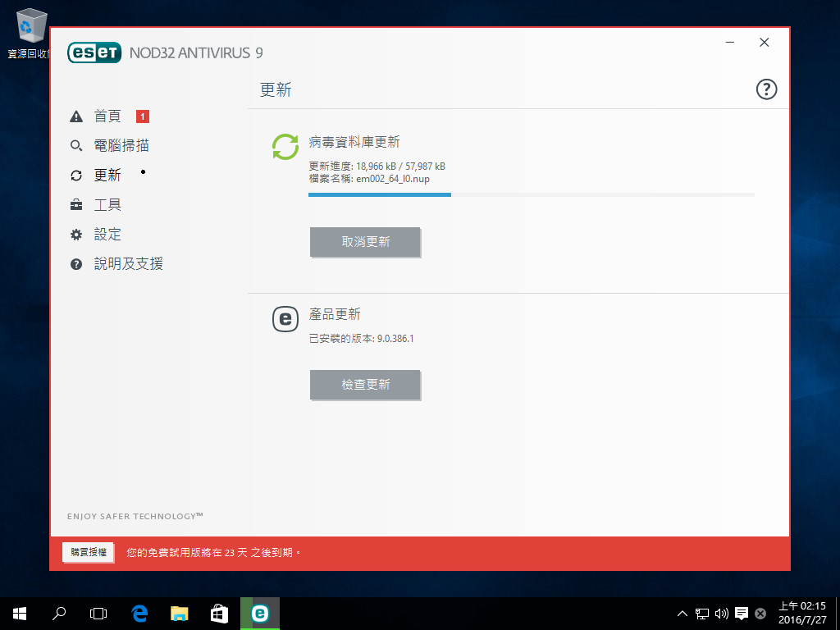Click the network tray icon
Image resolution: width=840 pixels, height=630 pixels.
702,614
